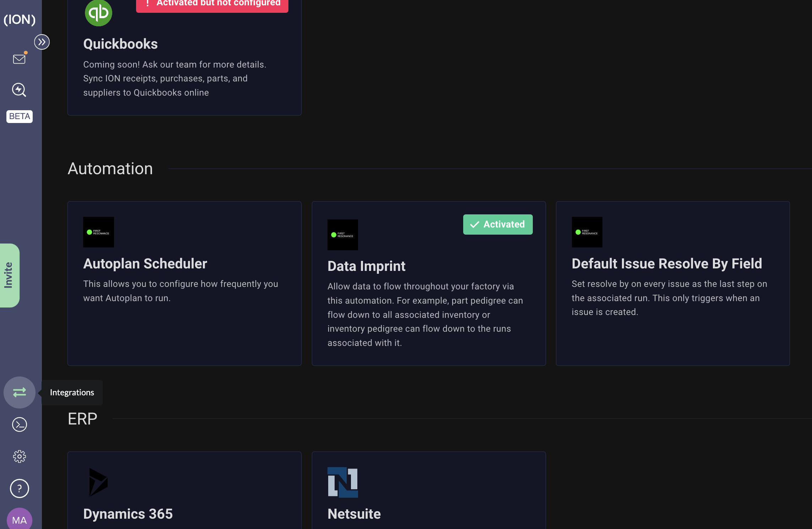Open the Invite side tab
812x529 pixels.
click(x=9, y=275)
